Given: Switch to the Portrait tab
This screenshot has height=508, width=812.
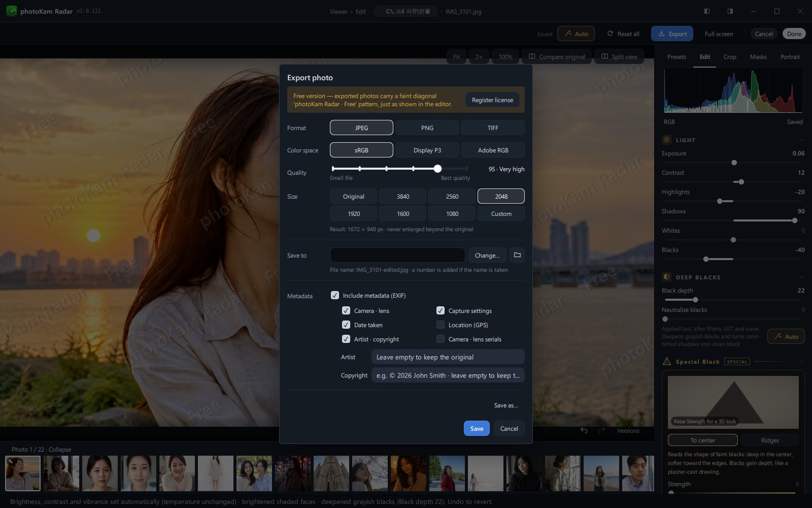Looking at the screenshot, I should (x=790, y=57).
